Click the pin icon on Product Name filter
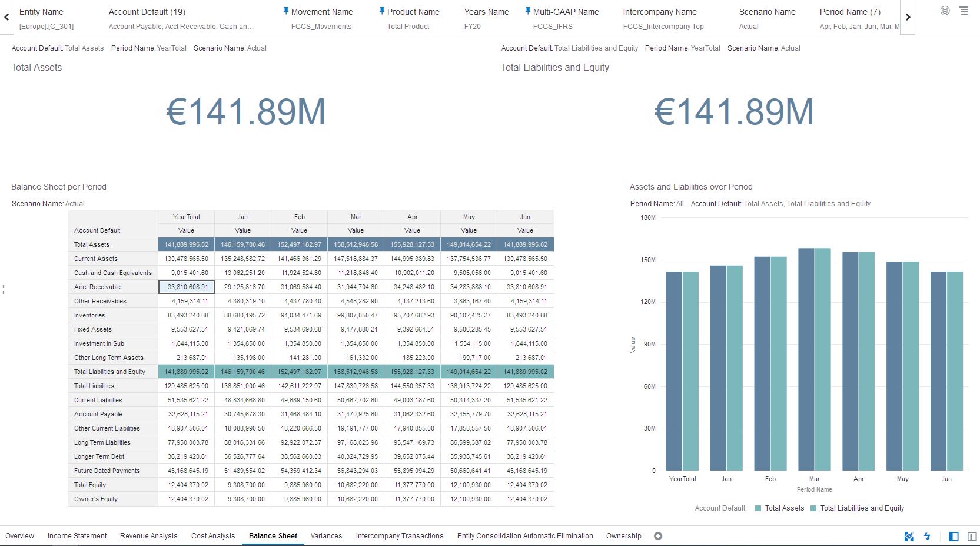980x546 pixels. (x=382, y=11)
